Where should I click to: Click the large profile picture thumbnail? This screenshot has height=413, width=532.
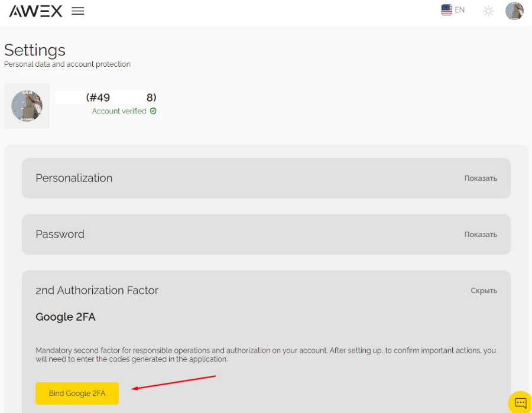coord(27,106)
